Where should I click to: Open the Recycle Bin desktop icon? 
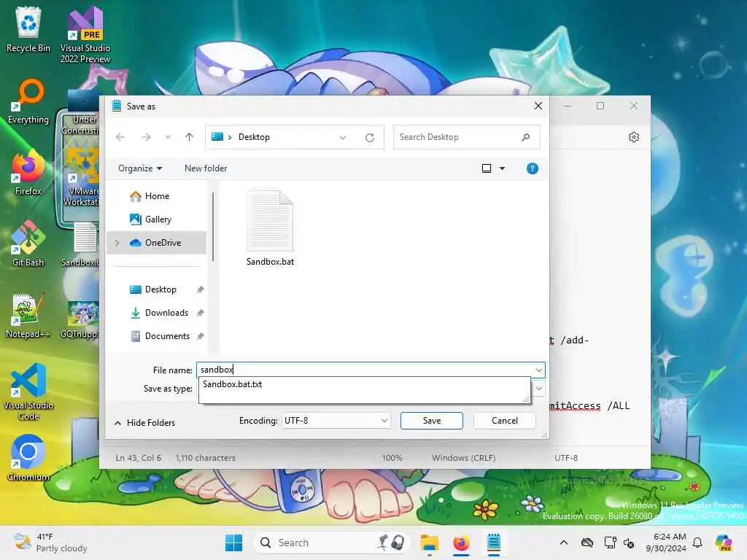coord(28,29)
